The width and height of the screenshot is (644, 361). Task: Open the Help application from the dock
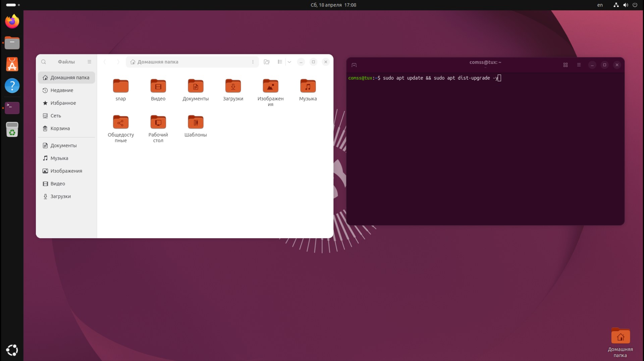(x=12, y=86)
